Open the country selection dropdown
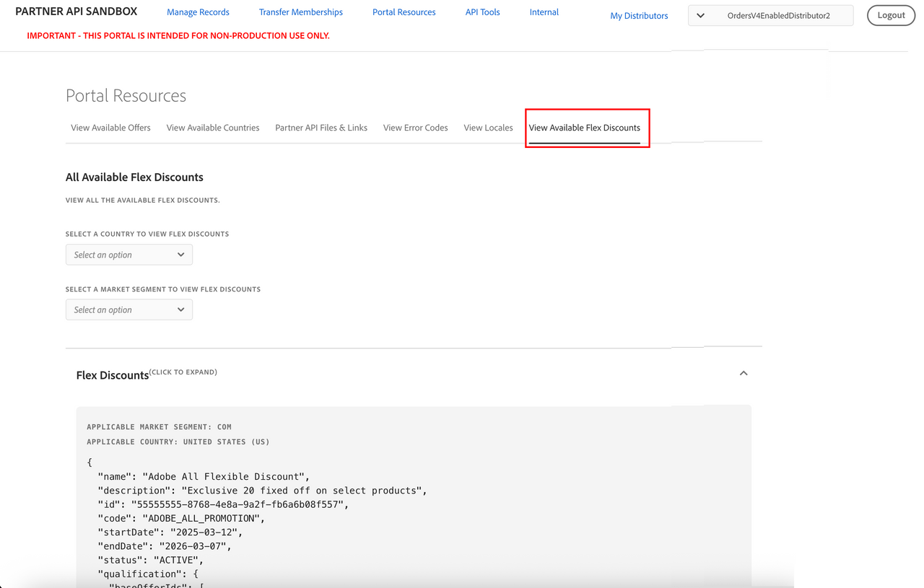 point(129,255)
